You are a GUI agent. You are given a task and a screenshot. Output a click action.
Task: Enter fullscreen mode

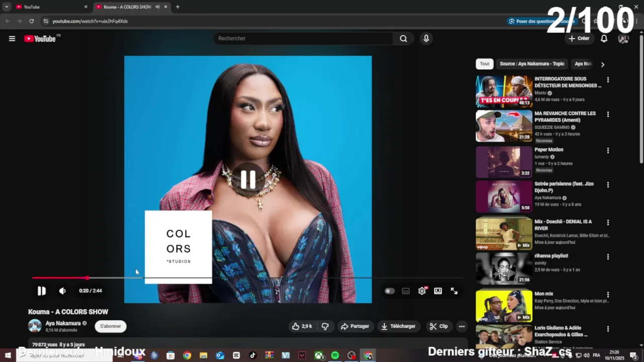[454, 291]
